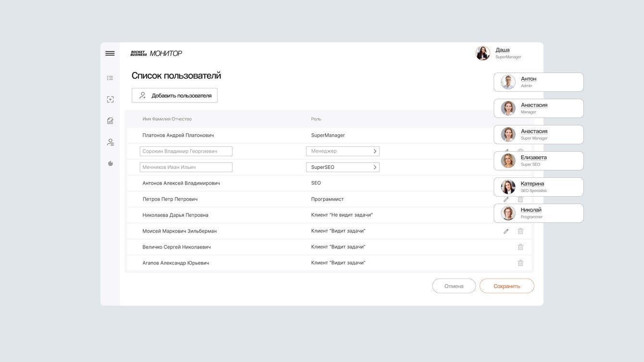This screenshot has height=362, width=644.
Task: Click pencil icon for Петров Петр Петрович
Action: coord(506,200)
